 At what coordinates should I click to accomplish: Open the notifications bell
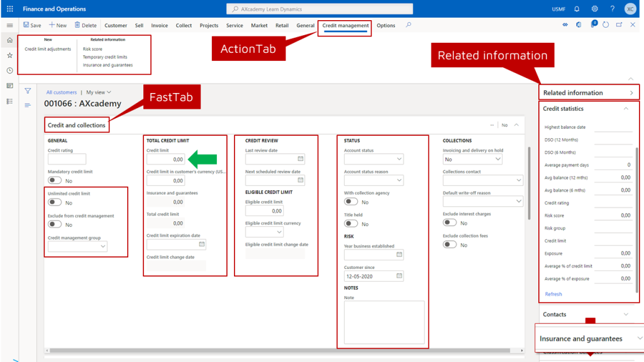[x=577, y=9]
